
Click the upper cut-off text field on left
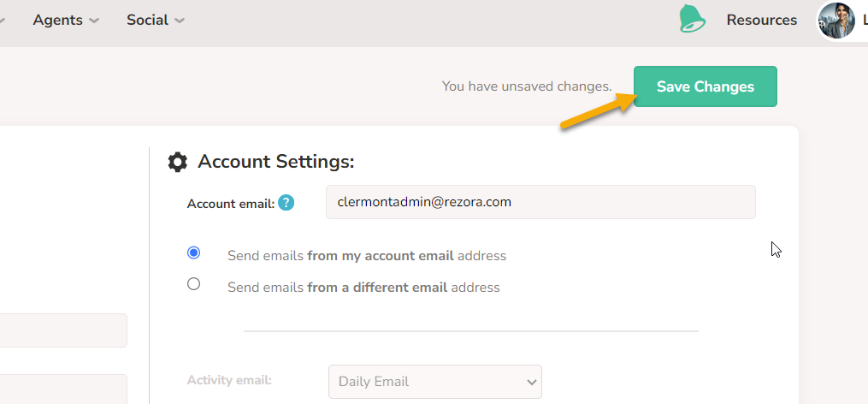coord(63,330)
